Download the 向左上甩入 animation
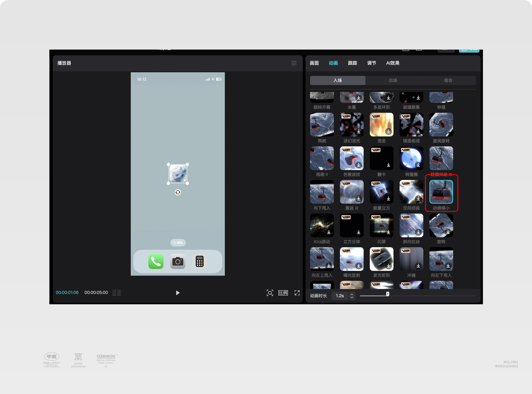The width and height of the screenshot is (532, 394). tap(329, 266)
